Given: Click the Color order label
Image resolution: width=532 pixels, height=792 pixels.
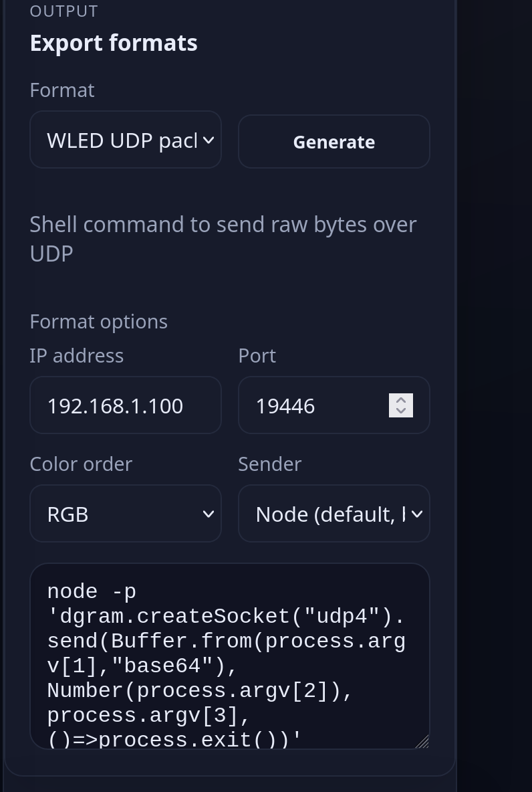Looking at the screenshot, I should point(81,464).
